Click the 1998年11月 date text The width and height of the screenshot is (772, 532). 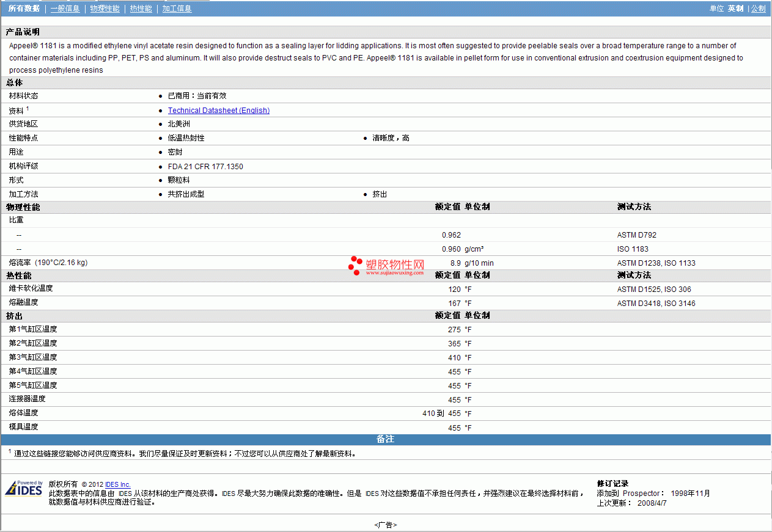[x=690, y=494]
